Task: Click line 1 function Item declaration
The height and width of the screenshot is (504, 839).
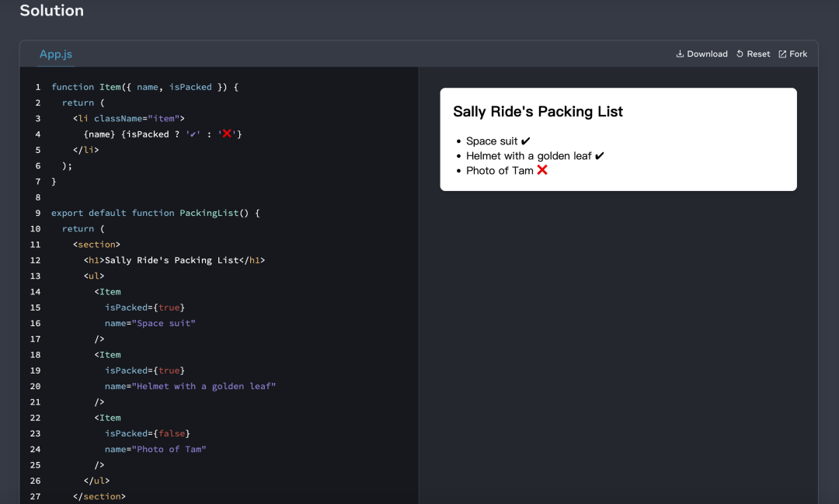Action: (x=145, y=87)
